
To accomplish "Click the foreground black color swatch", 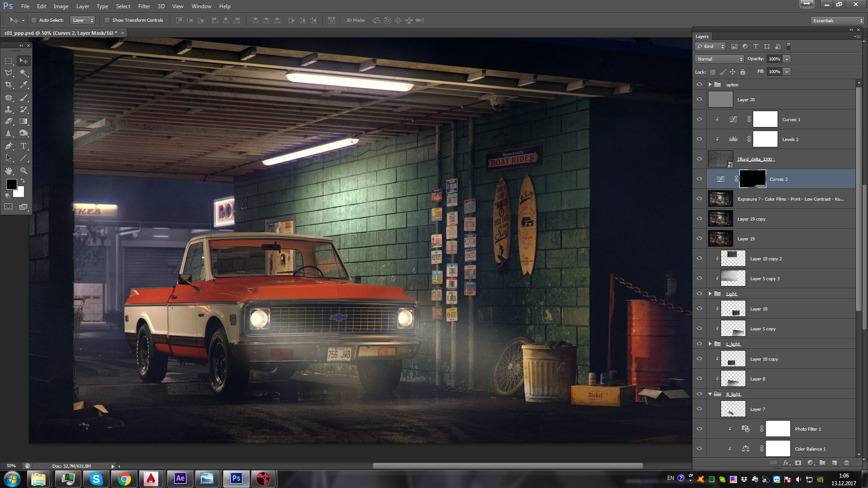I will (x=11, y=184).
